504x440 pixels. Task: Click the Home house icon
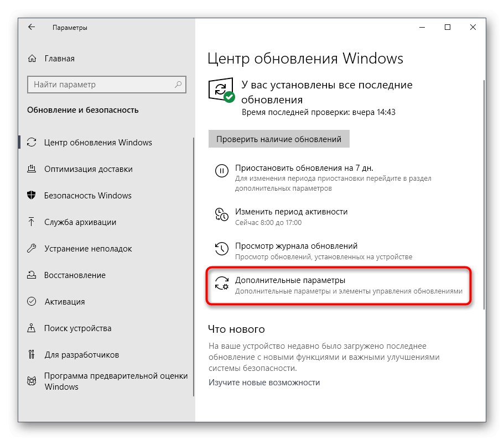point(32,58)
